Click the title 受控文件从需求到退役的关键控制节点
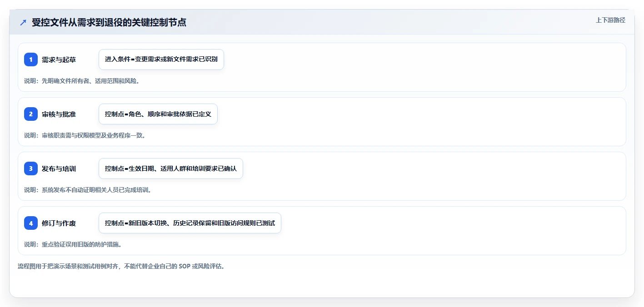644x307 pixels. 109,23
